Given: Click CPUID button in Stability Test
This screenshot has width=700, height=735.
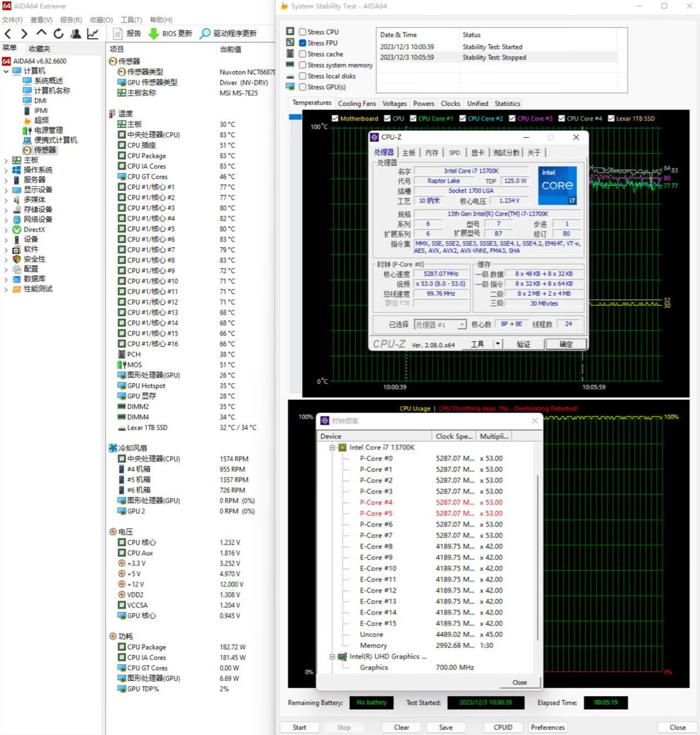Looking at the screenshot, I should pos(503,727).
